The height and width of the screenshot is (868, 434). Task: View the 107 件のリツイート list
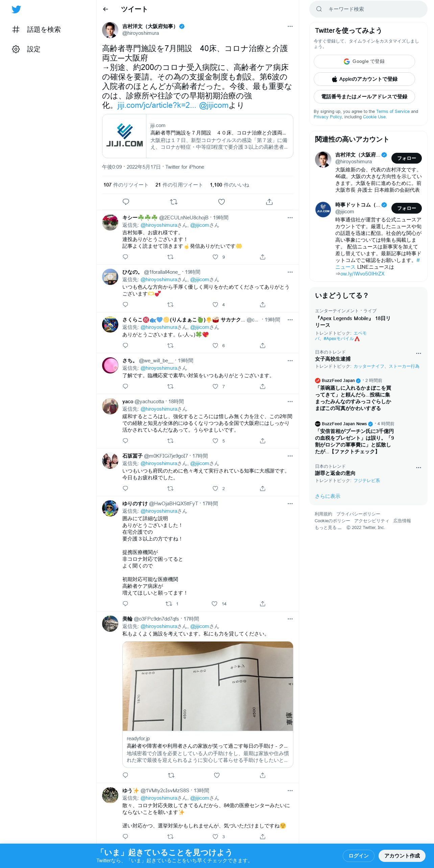(x=126, y=185)
